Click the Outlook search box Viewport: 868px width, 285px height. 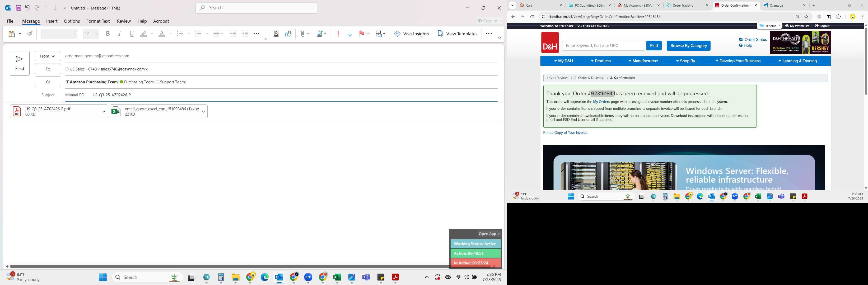pos(256,8)
